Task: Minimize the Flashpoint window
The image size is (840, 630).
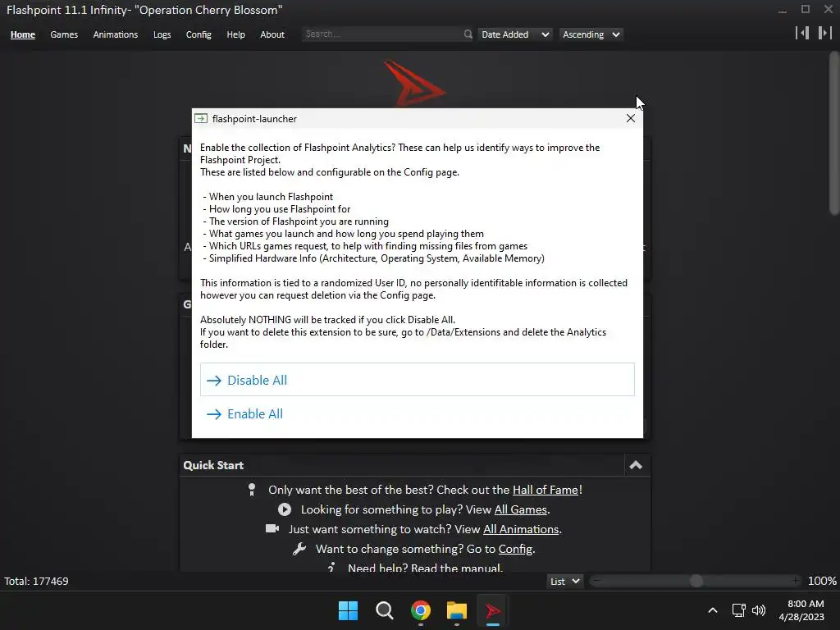Action: (x=783, y=10)
